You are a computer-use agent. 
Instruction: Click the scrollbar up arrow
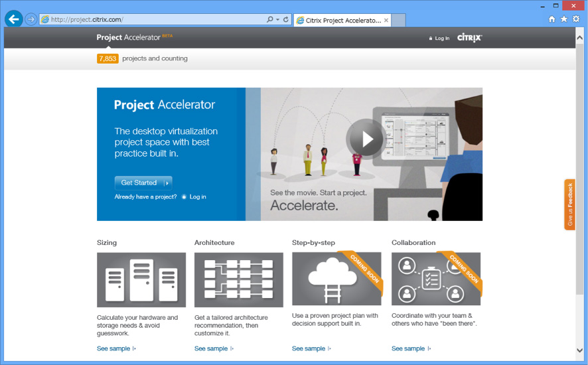point(579,38)
